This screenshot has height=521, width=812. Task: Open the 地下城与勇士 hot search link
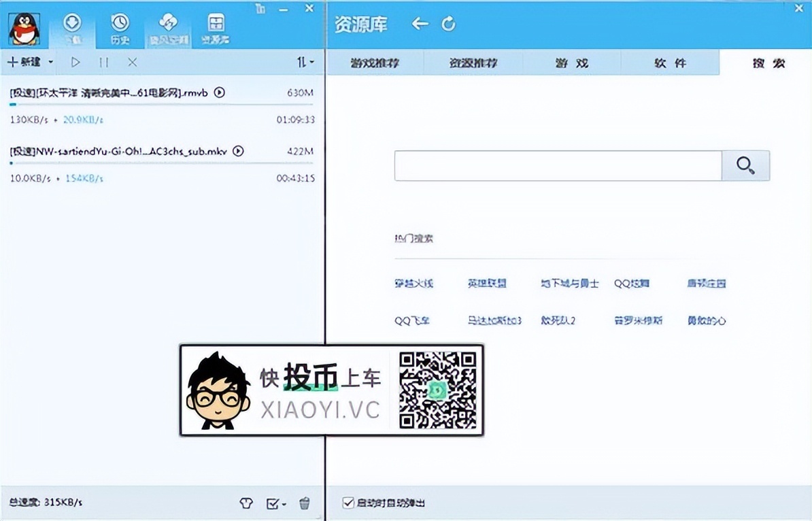pyautogui.click(x=569, y=284)
